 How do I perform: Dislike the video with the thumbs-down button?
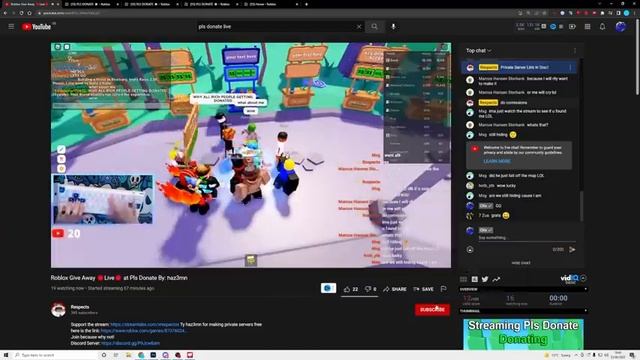coord(371,289)
